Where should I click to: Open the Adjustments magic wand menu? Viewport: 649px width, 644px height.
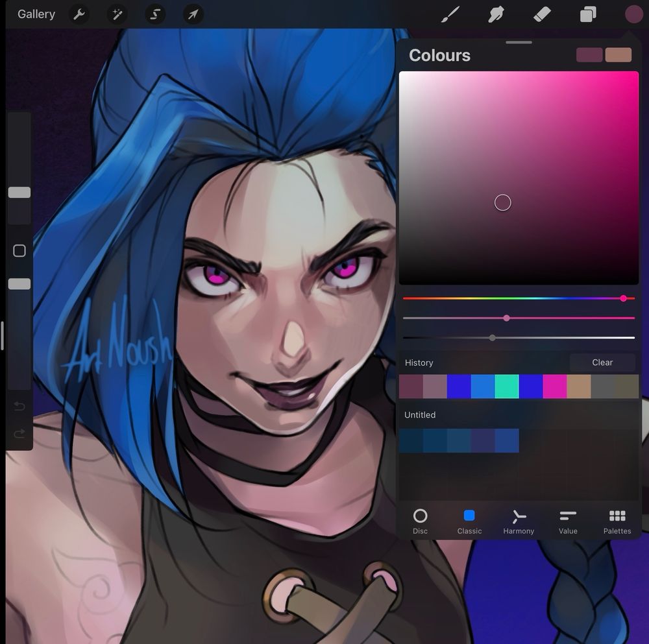point(117,14)
